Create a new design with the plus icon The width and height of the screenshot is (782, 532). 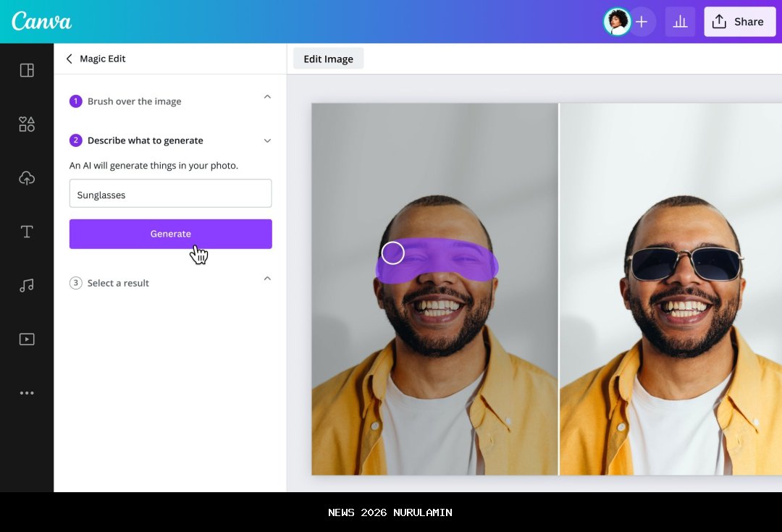pyautogui.click(x=642, y=21)
